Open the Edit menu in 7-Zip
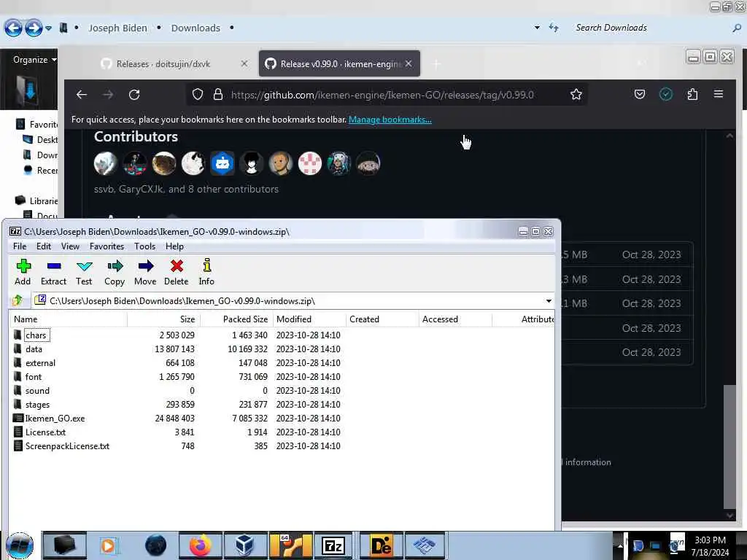Image resolution: width=747 pixels, height=560 pixels. (43, 246)
